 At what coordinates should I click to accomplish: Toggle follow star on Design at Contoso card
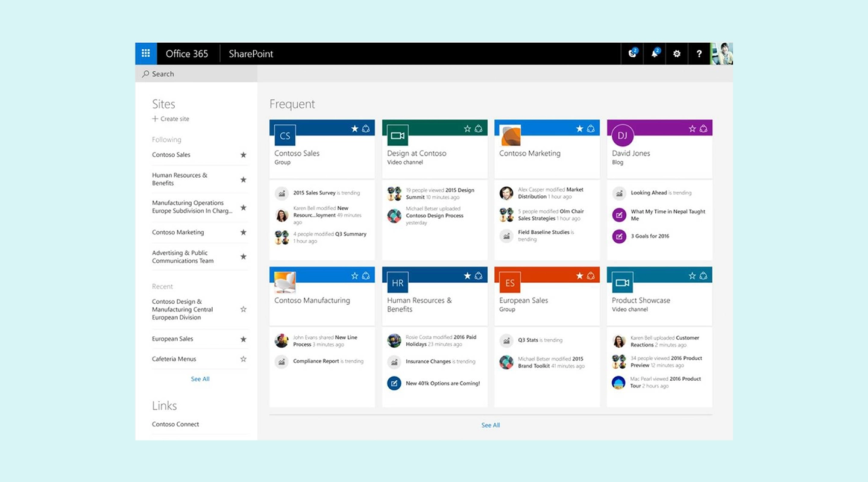coord(467,128)
